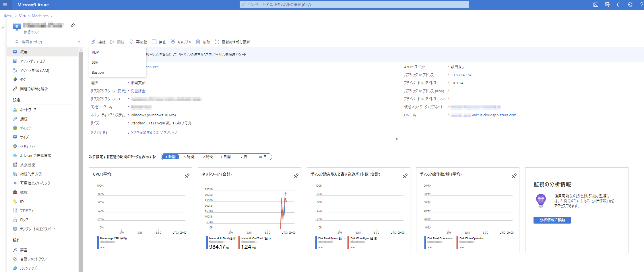
Task: Open 拡張機能 in the side menu
Action: point(43,165)
